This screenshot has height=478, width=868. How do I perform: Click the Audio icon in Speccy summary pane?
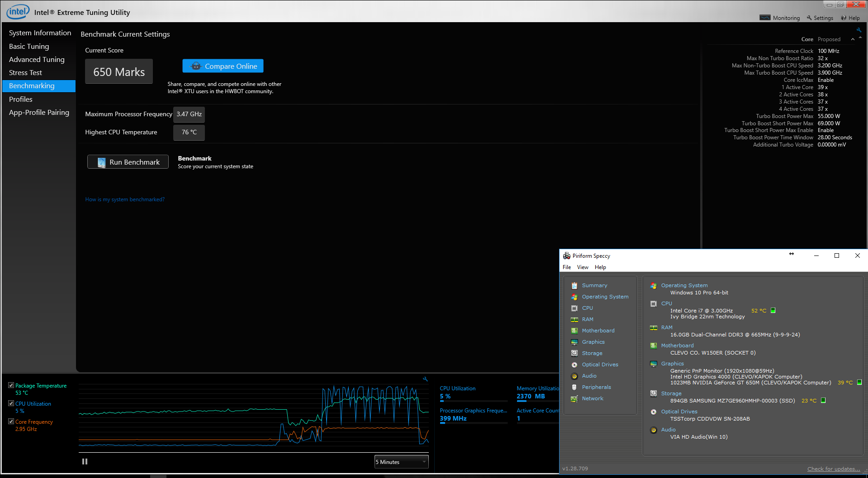[x=654, y=430]
